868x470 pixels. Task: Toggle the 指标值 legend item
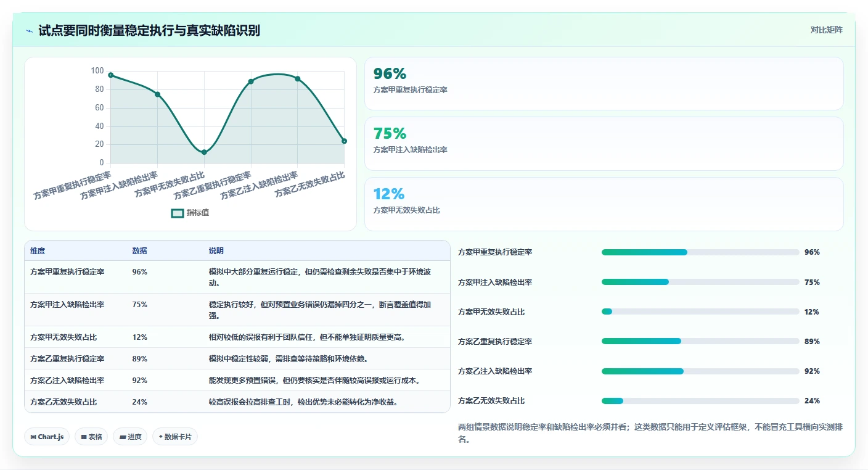coord(190,213)
